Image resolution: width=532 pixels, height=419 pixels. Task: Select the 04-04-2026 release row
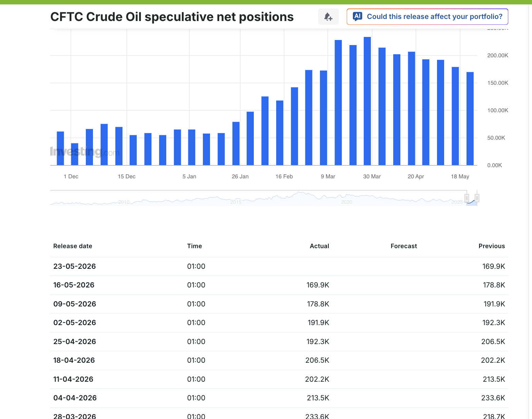(279, 398)
